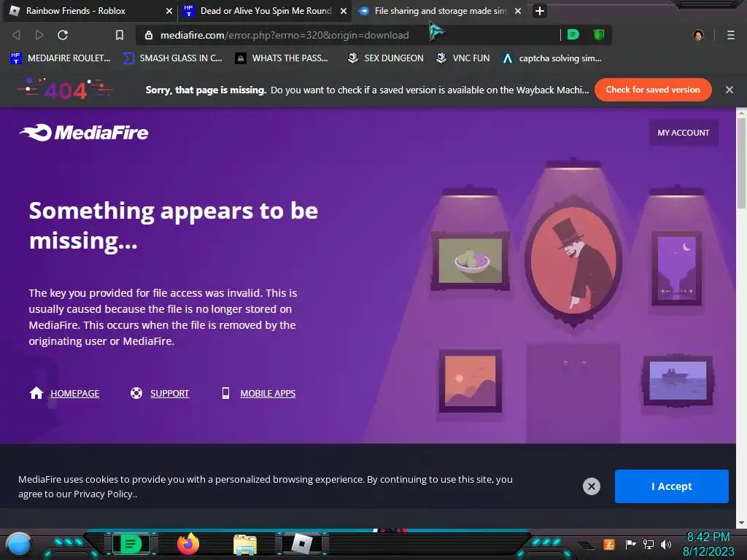Switch to the Rainbow Friends - Roblox tab
Screen dimensions: 747x560
[x=88, y=11]
